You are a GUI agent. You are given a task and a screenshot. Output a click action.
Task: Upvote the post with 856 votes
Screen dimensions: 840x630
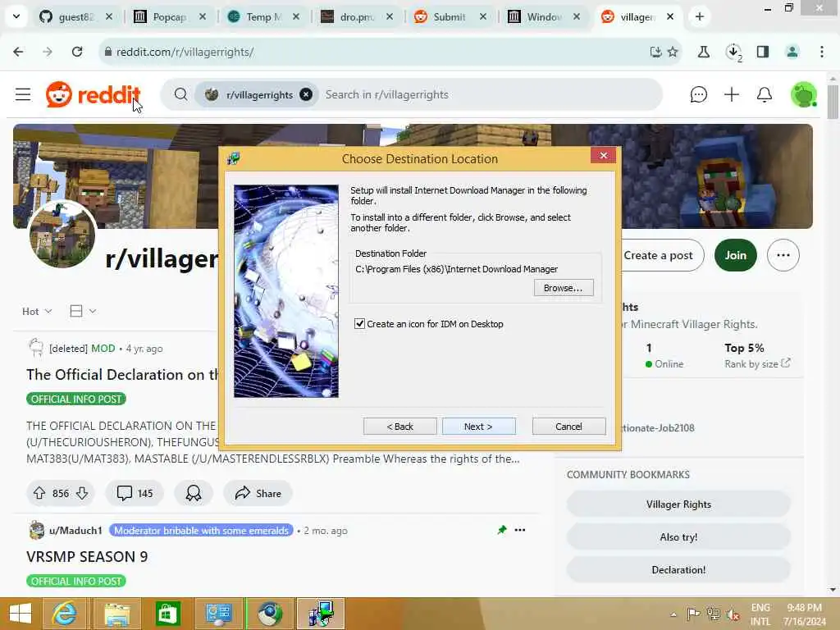tap(39, 493)
